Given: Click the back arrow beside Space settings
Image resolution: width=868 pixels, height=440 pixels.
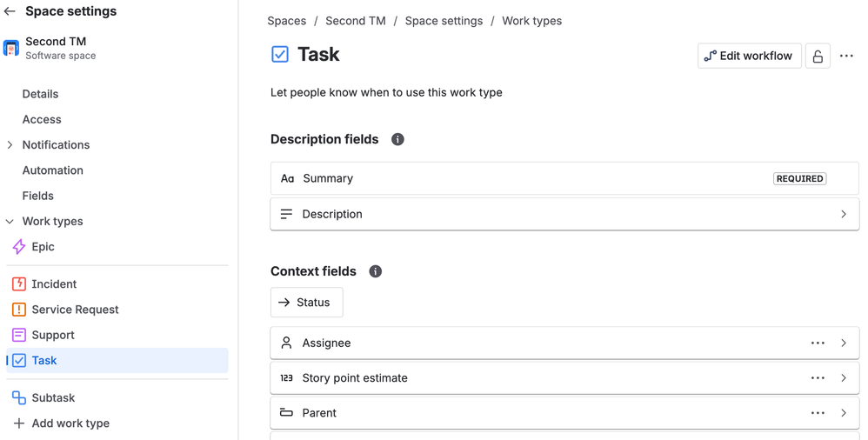Looking at the screenshot, I should pos(10,11).
